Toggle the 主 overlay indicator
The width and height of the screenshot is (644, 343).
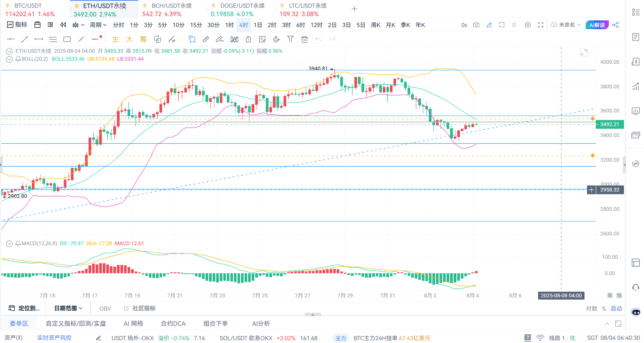[x=115, y=39]
